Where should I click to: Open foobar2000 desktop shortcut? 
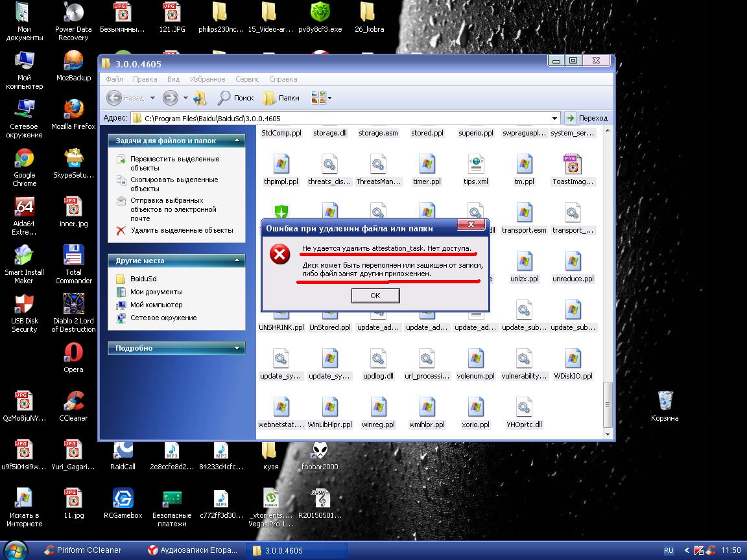pos(320,456)
